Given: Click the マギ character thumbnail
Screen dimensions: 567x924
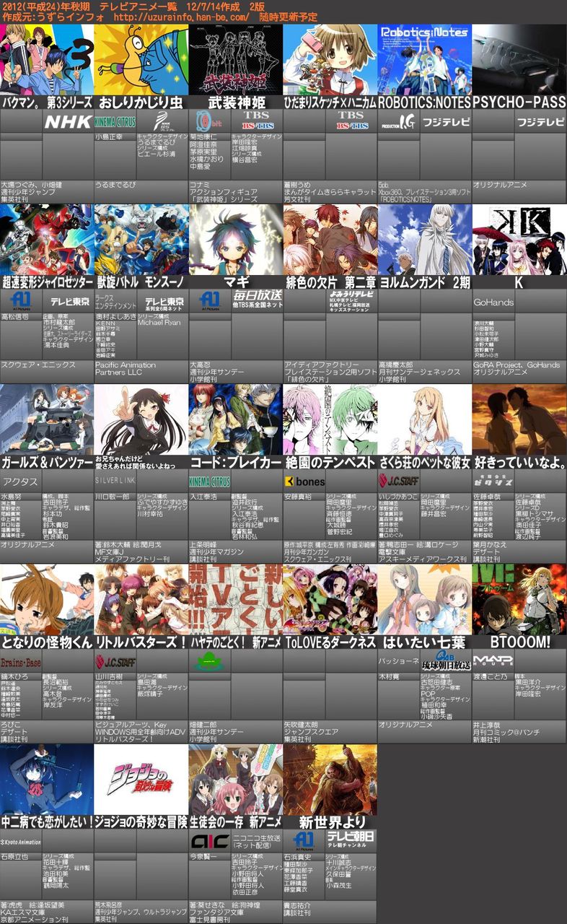Looking at the screenshot, I should click(x=236, y=240).
